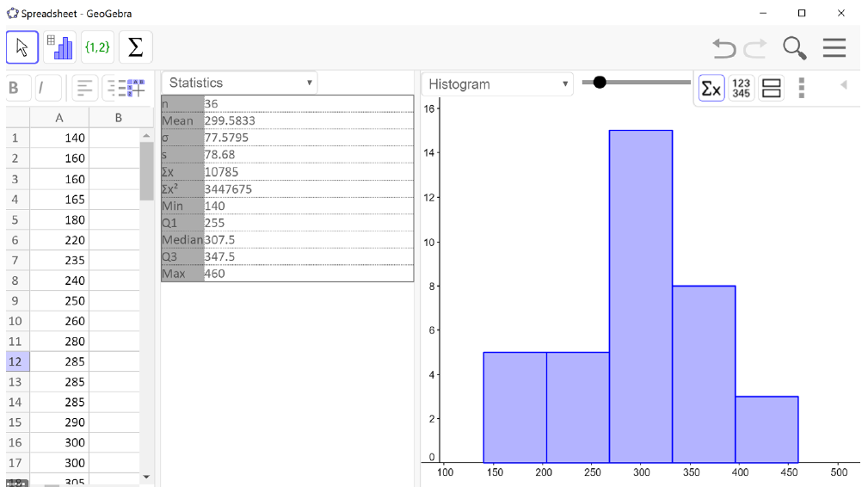Set left text alignment

84,88
